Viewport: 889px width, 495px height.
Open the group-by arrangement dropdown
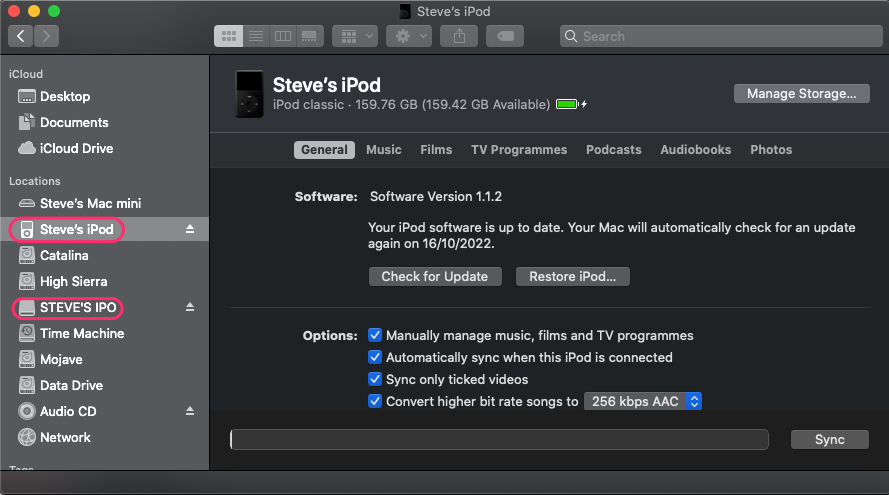point(355,36)
